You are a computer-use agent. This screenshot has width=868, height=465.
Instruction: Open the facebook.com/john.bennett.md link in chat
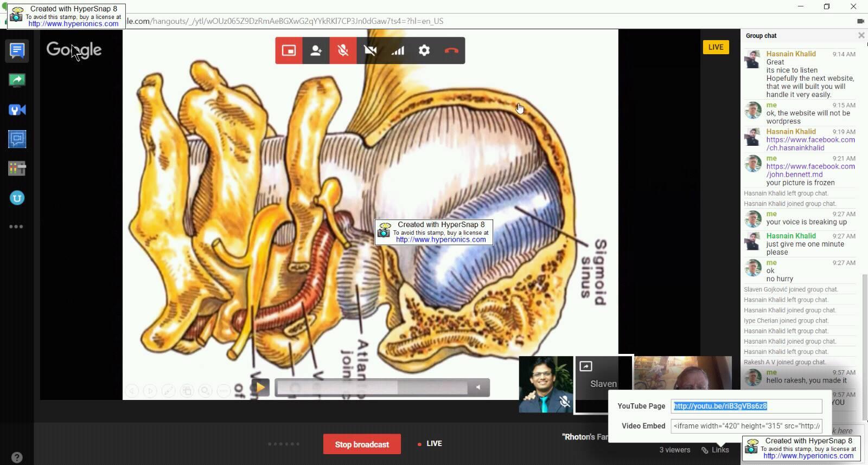point(810,170)
